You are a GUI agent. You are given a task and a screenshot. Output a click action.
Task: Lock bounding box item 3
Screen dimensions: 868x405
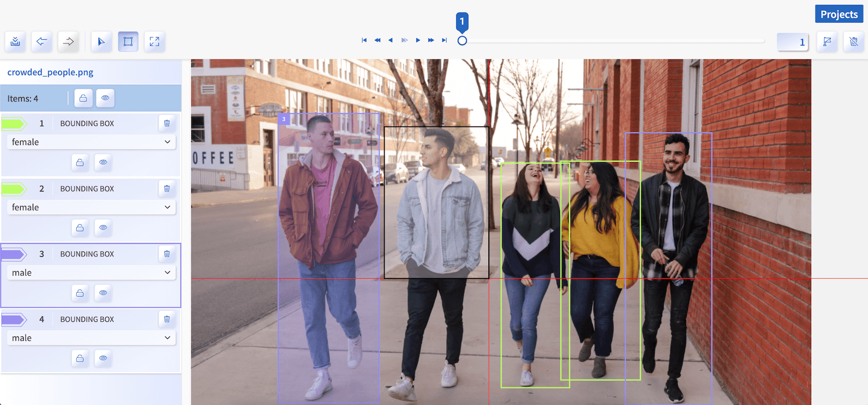click(x=80, y=293)
